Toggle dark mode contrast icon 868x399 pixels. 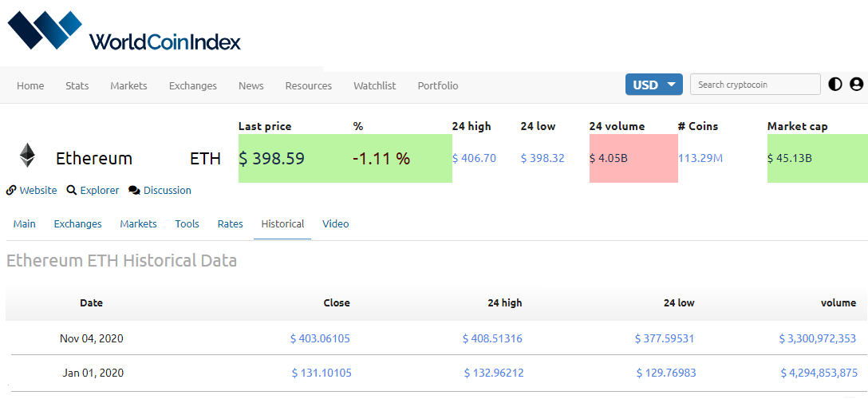coord(834,84)
